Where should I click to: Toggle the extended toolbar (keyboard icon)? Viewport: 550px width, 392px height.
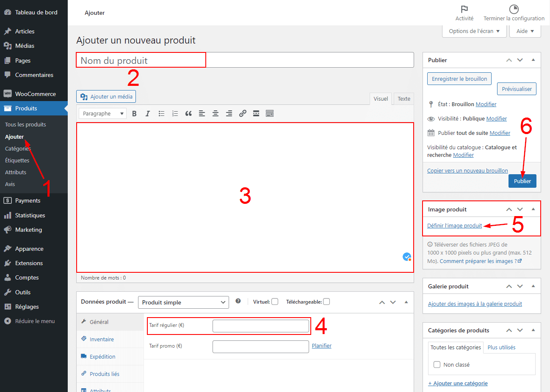[x=270, y=113]
